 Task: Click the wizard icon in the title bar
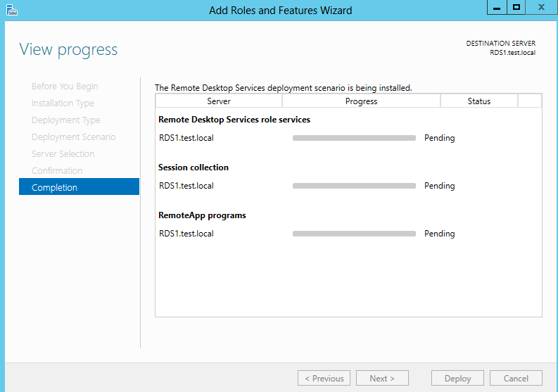[x=12, y=10]
